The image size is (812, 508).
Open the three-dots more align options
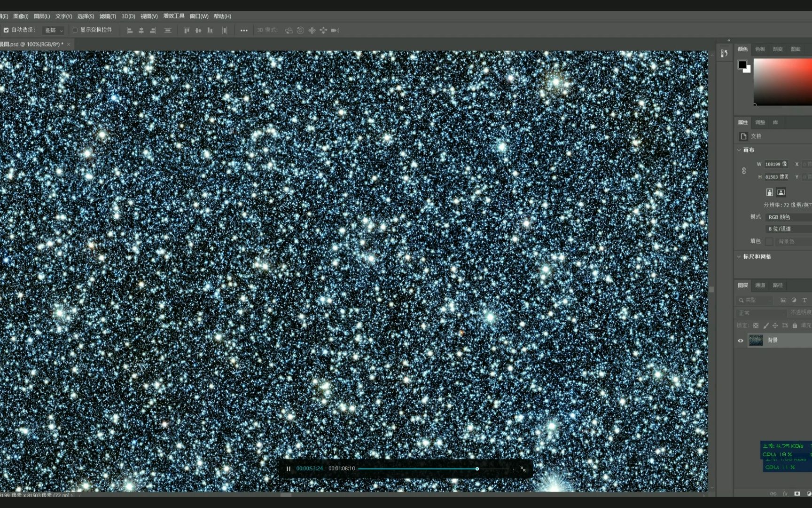(x=244, y=30)
